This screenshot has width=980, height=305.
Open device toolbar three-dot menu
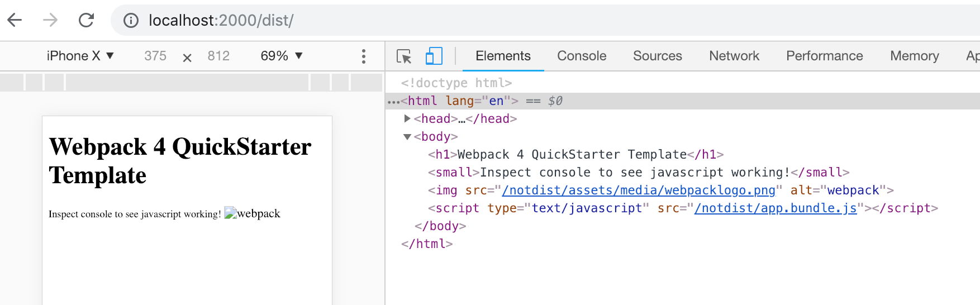point(364,56)
